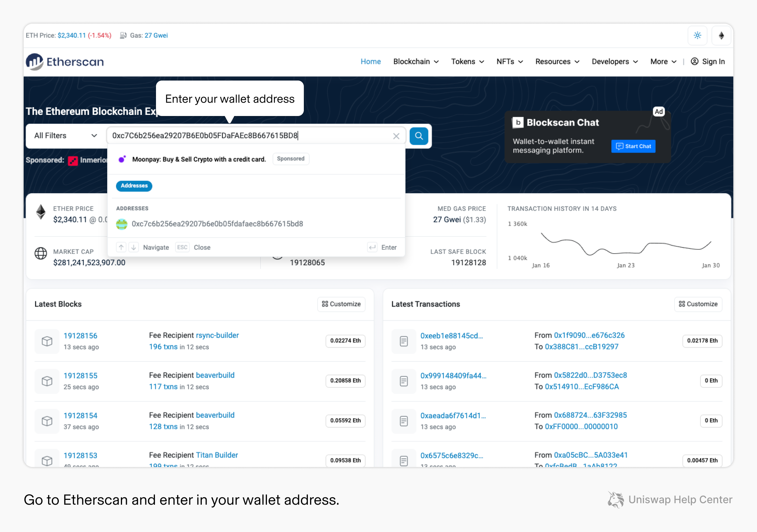This screenshot has height=532, width=757.
Task: Select address result 0xc7c6b256ea...15bd8
Action: click(x=256, y=224)
